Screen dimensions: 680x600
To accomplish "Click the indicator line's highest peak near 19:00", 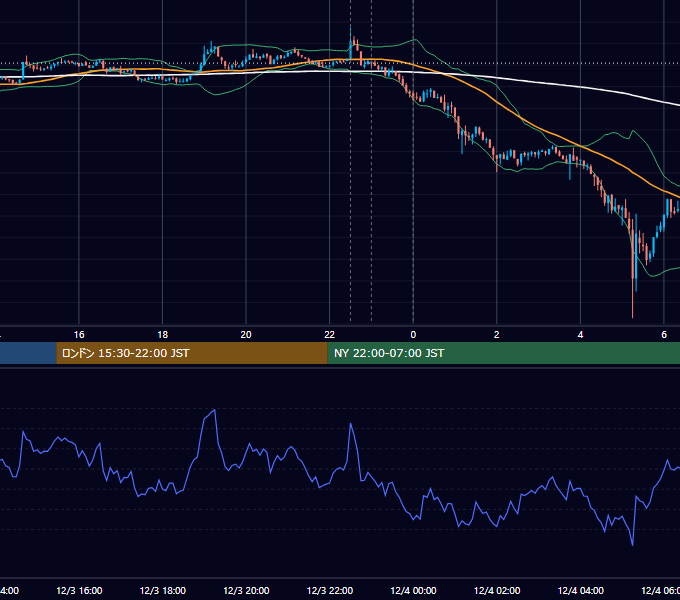I will tap(215, 410).
